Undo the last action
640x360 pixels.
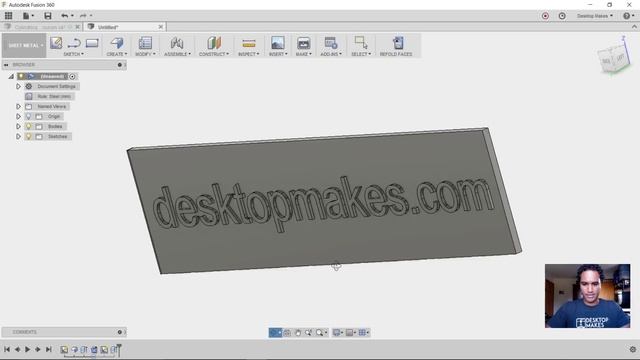[65, 16]
